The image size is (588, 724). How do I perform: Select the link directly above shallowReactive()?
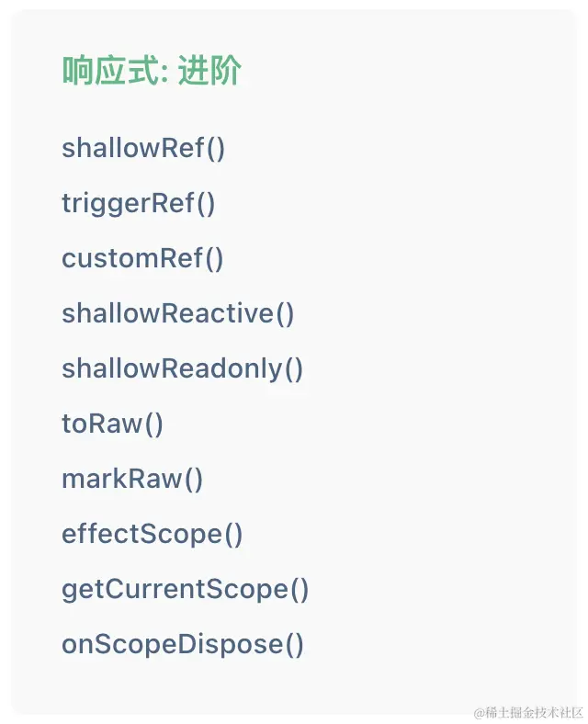(142, 258)
